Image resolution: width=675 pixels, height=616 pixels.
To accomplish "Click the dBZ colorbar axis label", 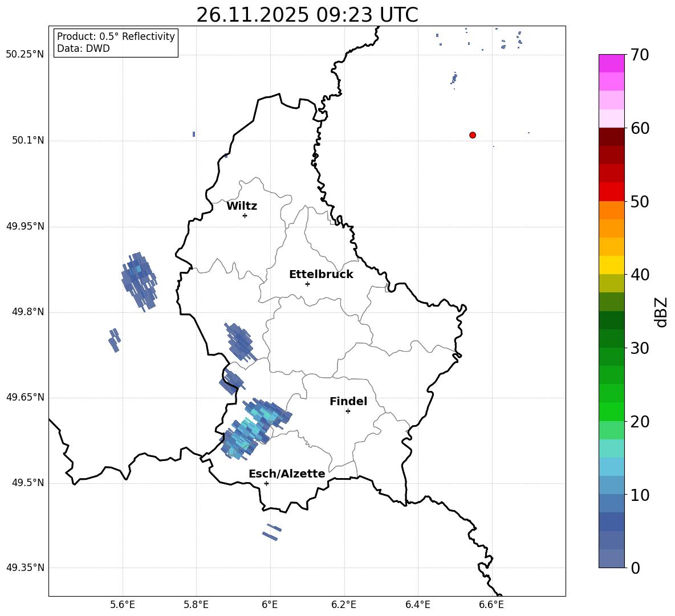I will pyautogui.click(x=662, y=312).
